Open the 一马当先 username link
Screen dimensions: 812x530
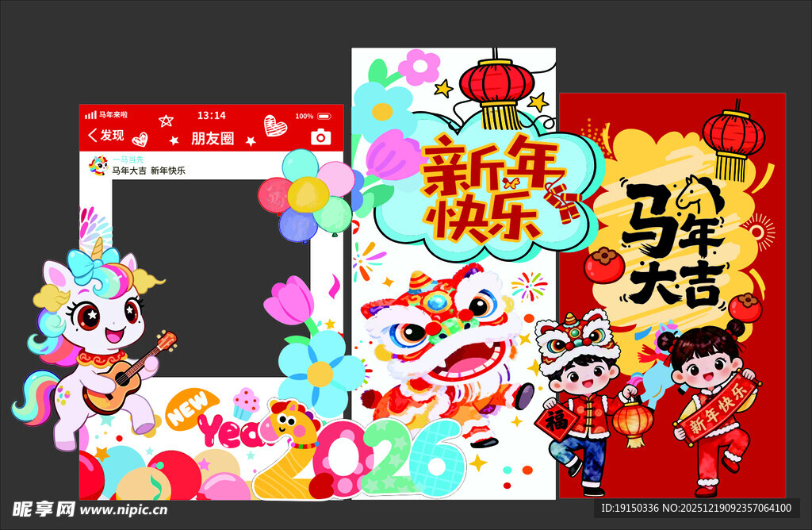[x=128, y=159]
